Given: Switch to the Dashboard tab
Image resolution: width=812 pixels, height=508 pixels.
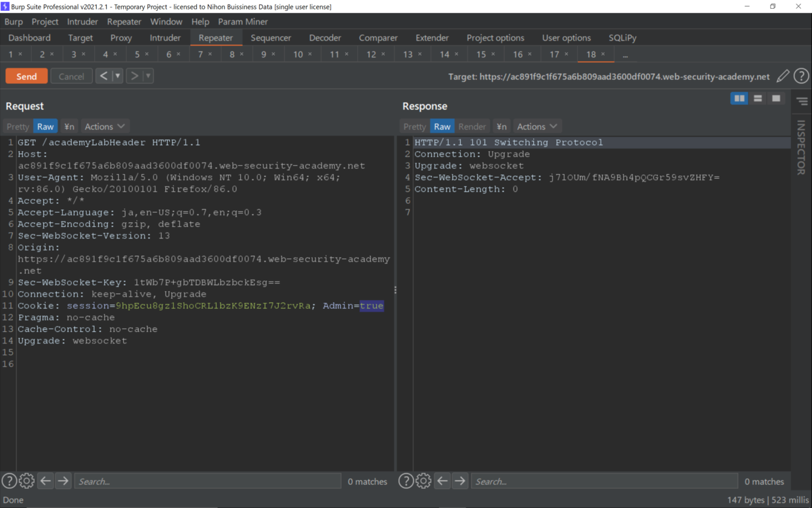Looking at the screenshot, I should (30, 38).
